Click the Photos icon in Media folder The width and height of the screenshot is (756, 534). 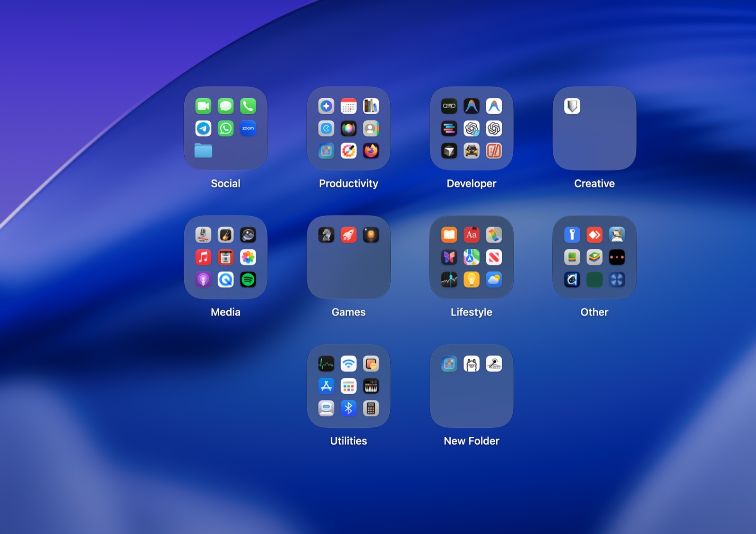pyautogui.click(x=248, y=257)
